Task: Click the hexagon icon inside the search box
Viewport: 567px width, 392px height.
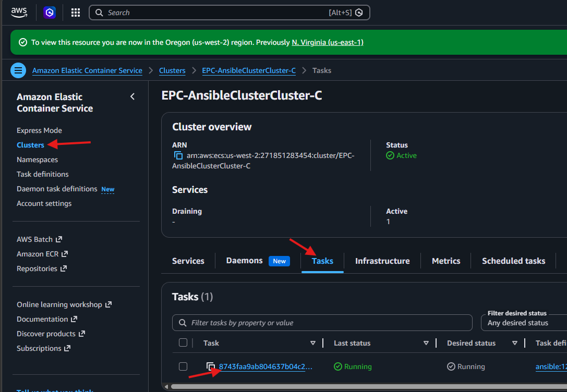Action: [359, 13]
